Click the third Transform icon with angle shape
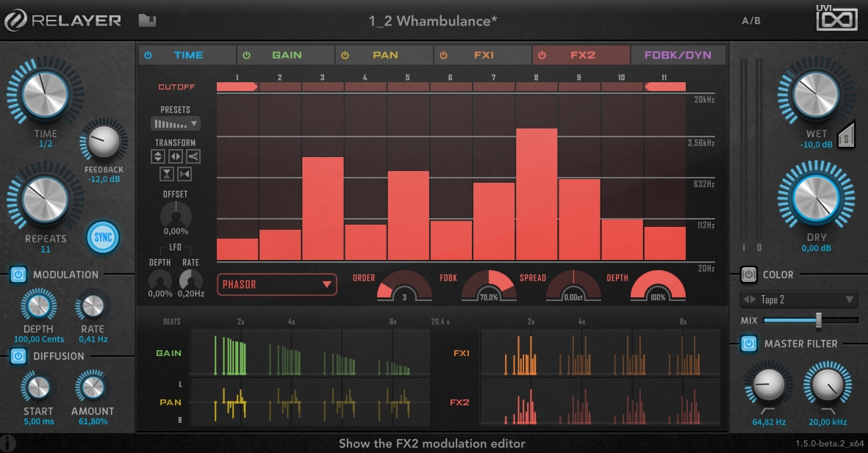This screenshot has height=453, width=868. pos(193,156)
